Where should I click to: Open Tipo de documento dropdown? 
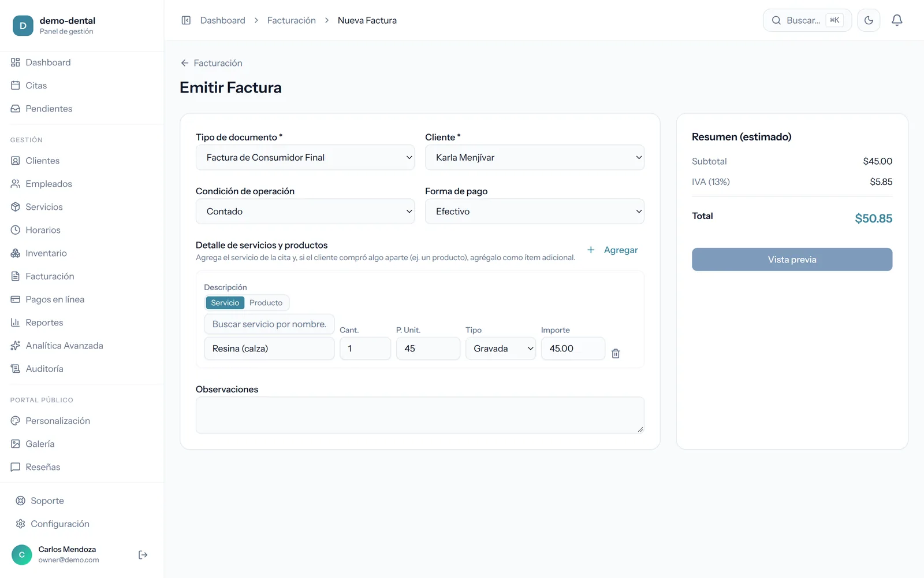click(305, 157)
